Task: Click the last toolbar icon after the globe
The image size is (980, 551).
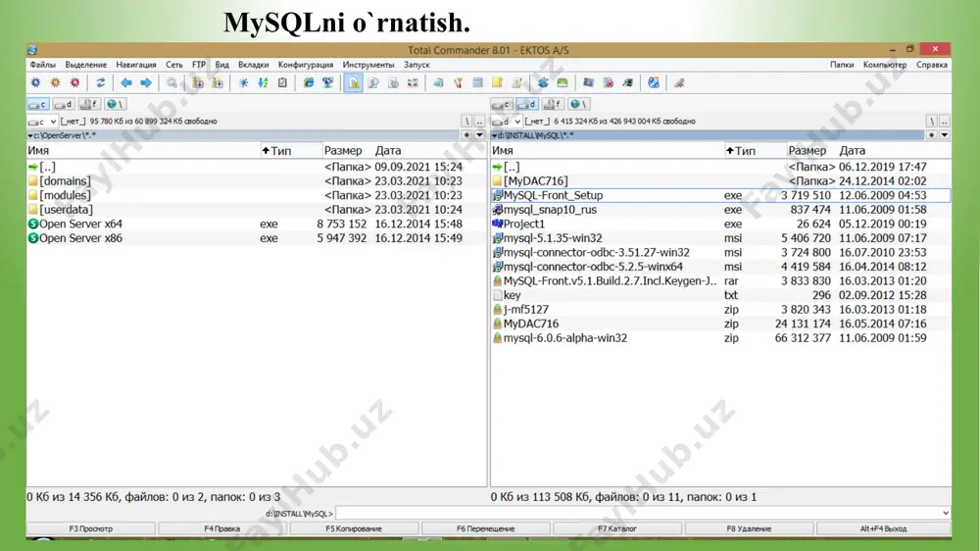Action: [679, 82]
